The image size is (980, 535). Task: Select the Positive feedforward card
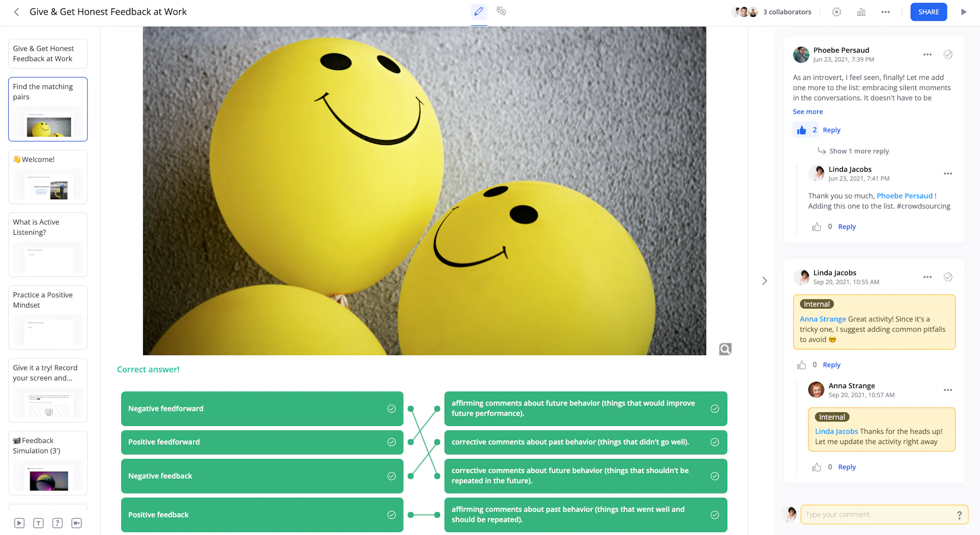[x=262, y=442]
